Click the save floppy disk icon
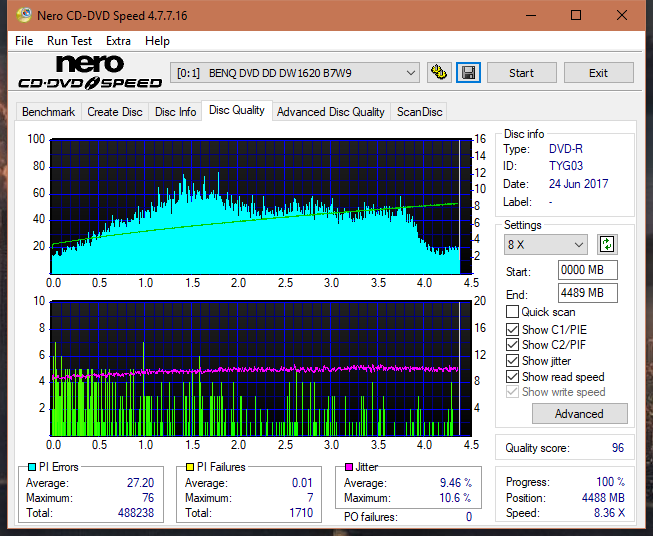This screenshot has height=536, width=653. coord(469,73)
